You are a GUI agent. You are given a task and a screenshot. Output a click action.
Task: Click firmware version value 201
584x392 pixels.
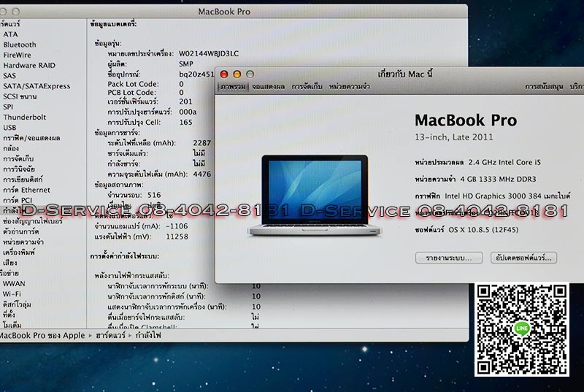(185, 101)
